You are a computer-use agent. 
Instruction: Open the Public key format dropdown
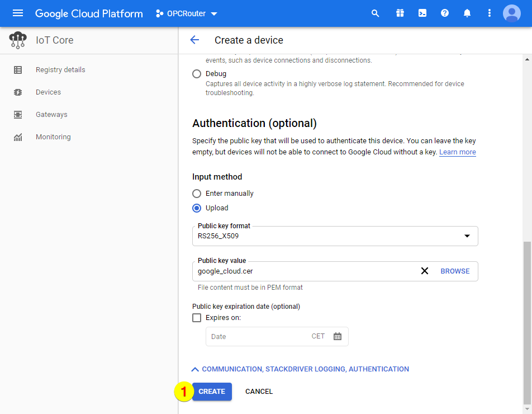pos(467,236)
